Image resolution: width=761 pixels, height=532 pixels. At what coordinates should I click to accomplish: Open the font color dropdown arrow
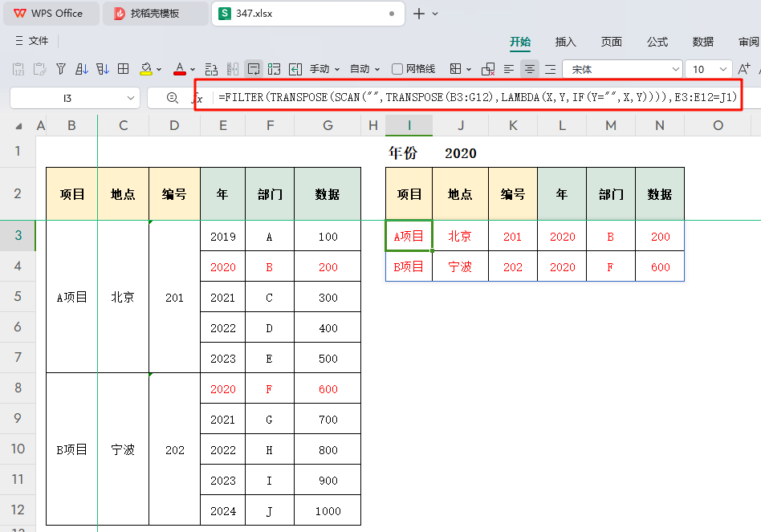pyautogui.click(x=193, y=70)
